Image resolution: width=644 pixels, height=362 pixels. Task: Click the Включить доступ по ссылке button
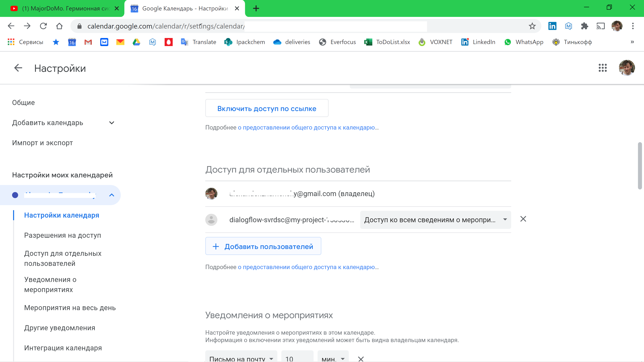point(267,108)
